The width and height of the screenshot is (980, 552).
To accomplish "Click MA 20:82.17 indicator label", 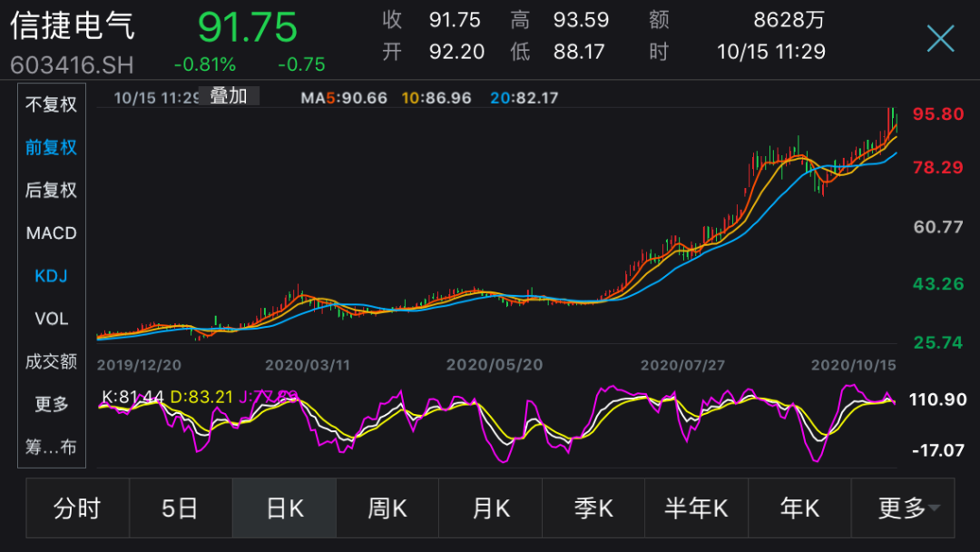I will click(x=524, y=98).
